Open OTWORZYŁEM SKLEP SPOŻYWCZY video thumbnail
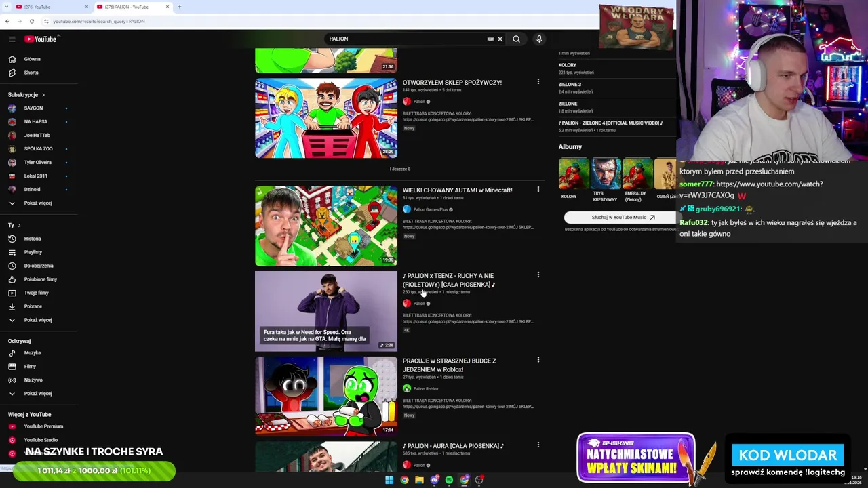 (326, 119)
